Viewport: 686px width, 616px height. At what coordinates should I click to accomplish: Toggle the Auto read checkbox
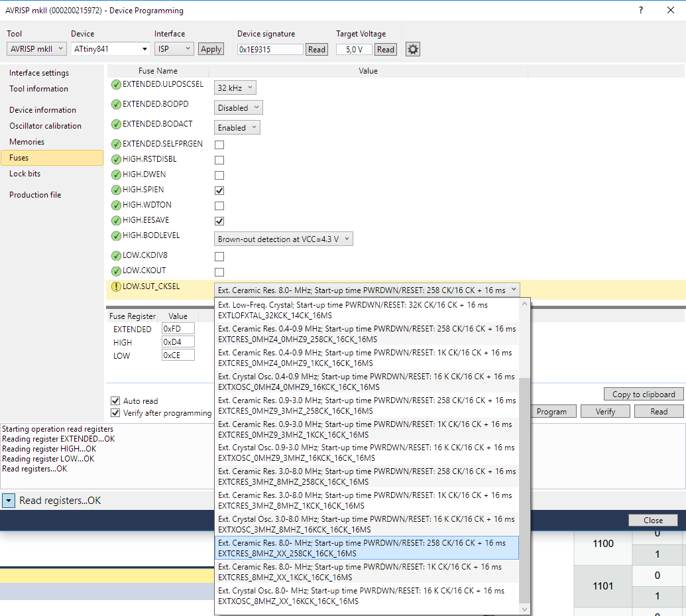coord(115,400)
